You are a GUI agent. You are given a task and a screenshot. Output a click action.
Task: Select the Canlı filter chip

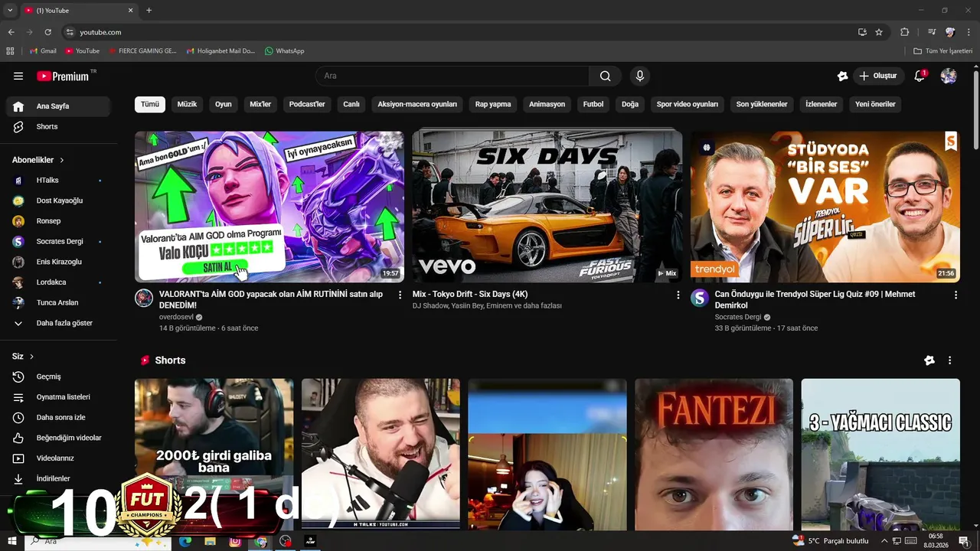click(x=351, y=104)
